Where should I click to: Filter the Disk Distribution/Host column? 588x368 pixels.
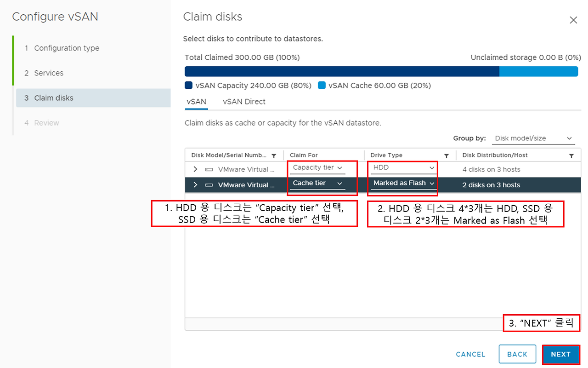point(571,156)
